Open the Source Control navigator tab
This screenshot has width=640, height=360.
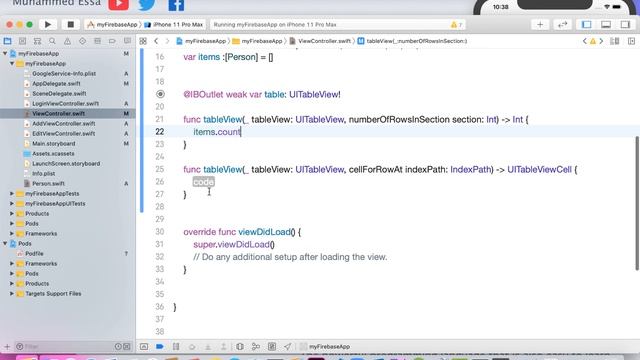(22, 41)
